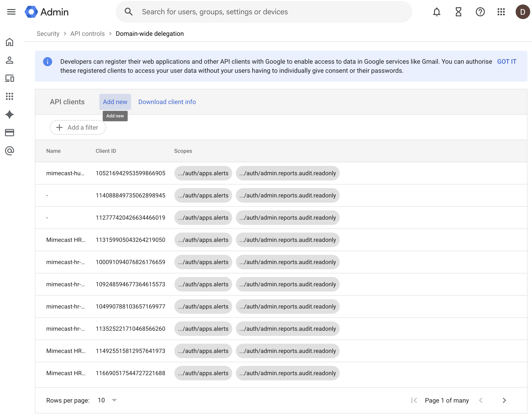Click apps.alerts scope in mimecast-hu row
The height and width of the screenshot is (418, 532).
point(203,173)
